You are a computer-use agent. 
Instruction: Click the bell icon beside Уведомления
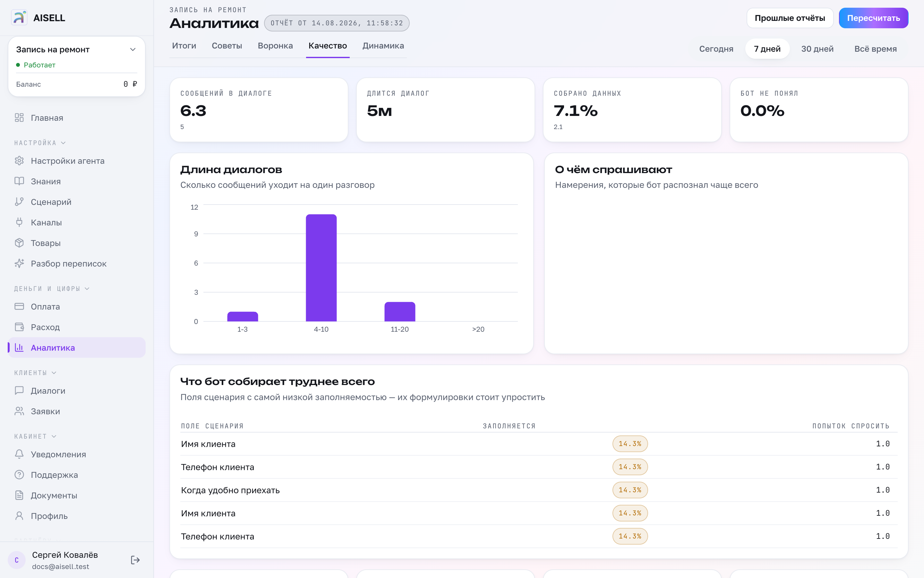tap(19, 454)
